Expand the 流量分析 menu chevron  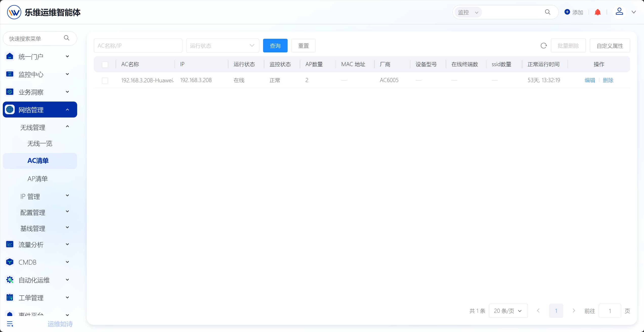tap(67, 244)
